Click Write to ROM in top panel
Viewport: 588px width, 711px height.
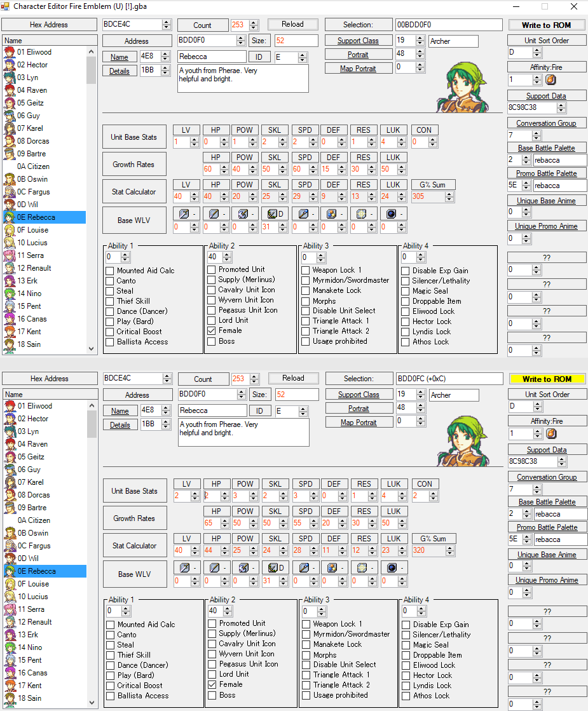point(546,25)
